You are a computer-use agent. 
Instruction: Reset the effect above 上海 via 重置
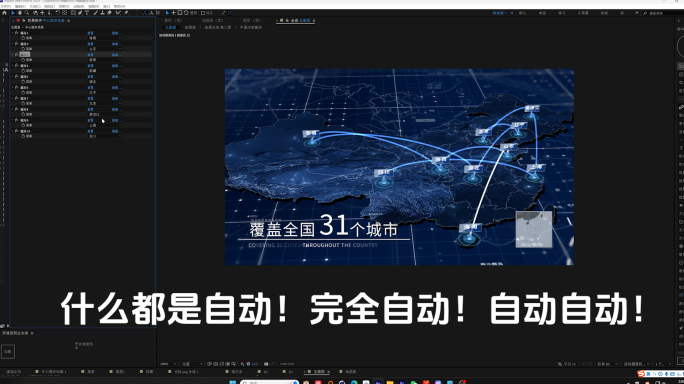[x=90, y=120]
